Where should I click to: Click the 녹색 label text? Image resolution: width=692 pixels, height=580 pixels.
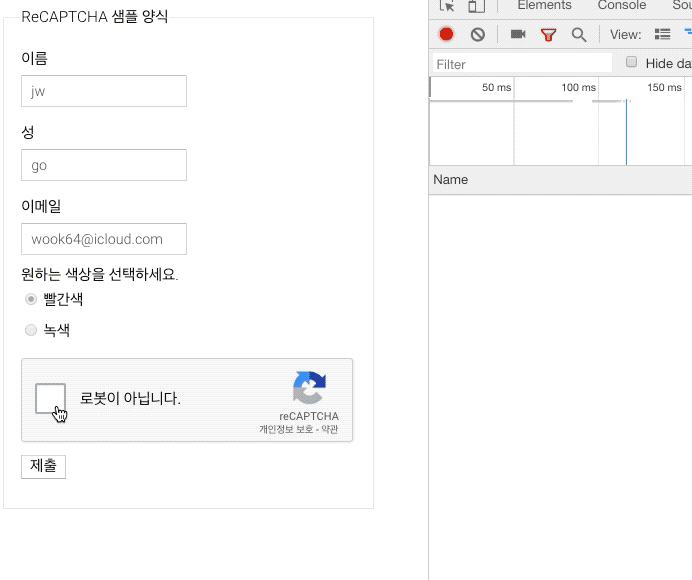tap(56, 330)
